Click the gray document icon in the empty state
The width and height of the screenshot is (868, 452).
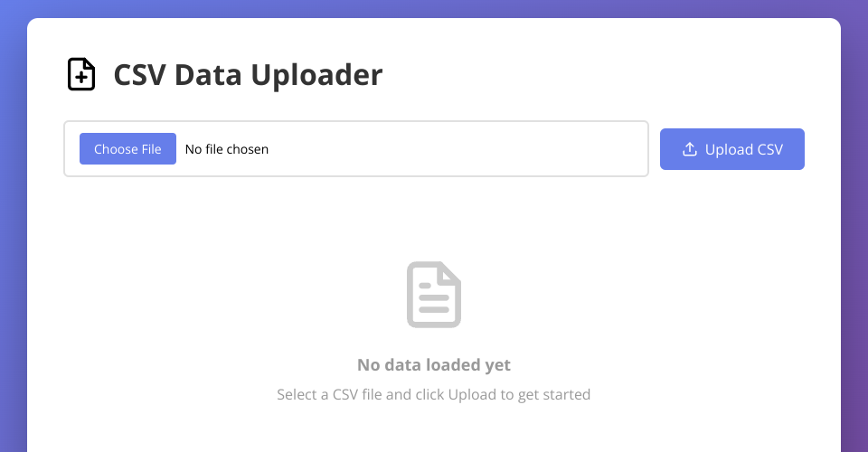434,295
